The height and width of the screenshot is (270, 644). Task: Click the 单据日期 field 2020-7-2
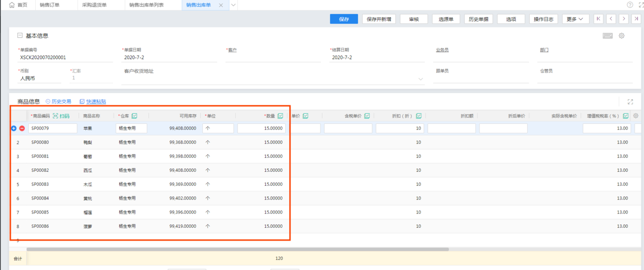[169, 57]
